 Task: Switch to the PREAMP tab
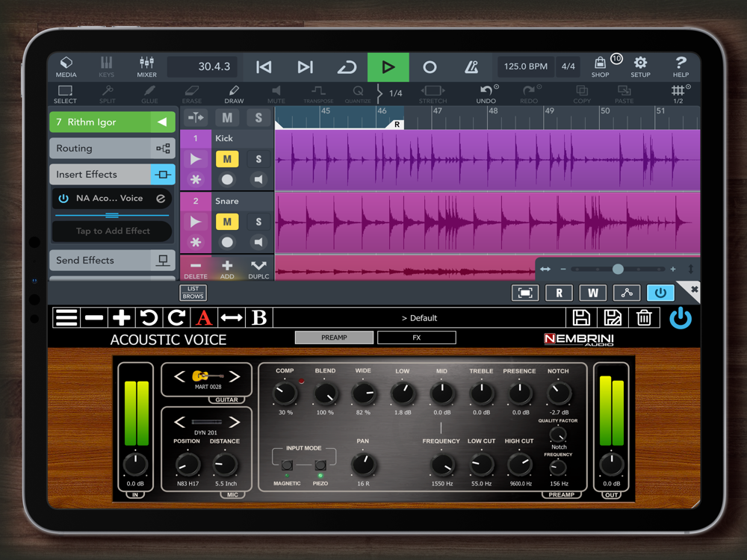334,337
